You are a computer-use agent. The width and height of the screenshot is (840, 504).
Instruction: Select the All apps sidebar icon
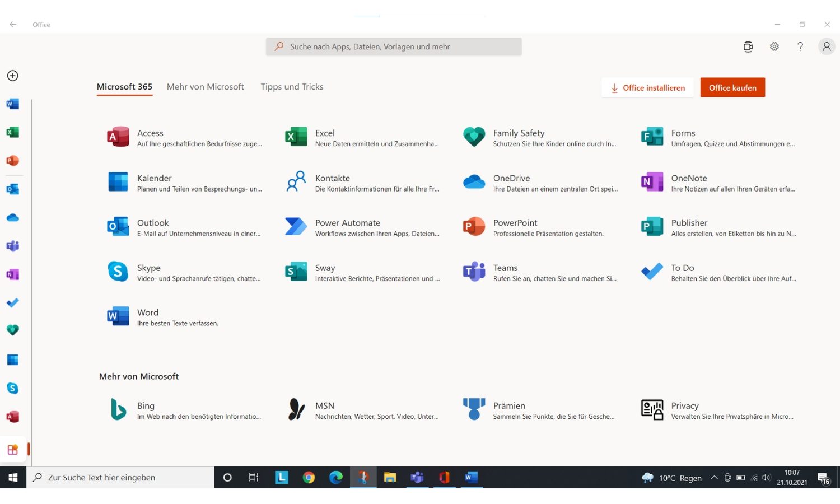13,450
